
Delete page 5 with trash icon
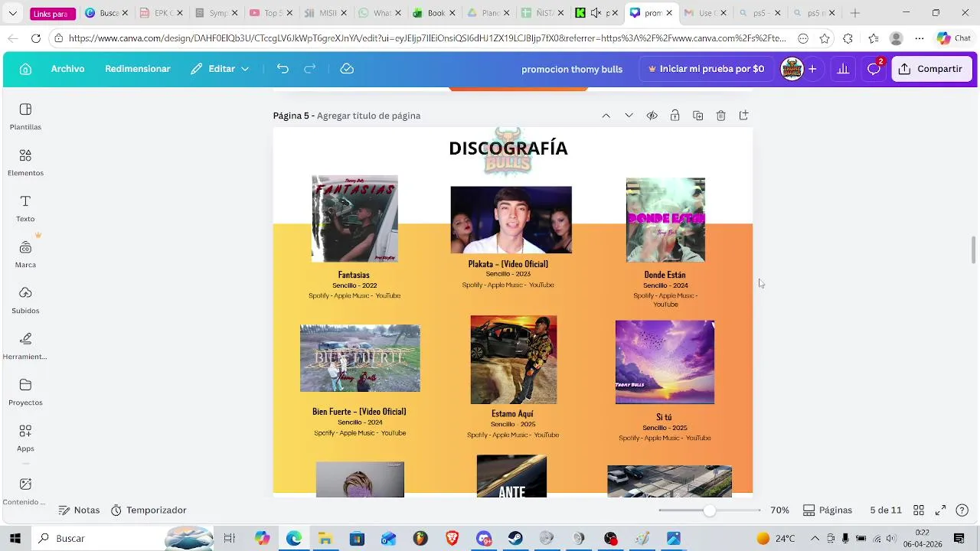(720, 116)
